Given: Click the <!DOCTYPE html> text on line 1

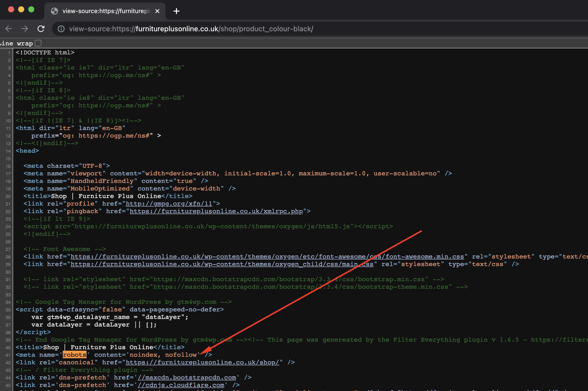Looking at the screenshot, I should pos(45,52).
